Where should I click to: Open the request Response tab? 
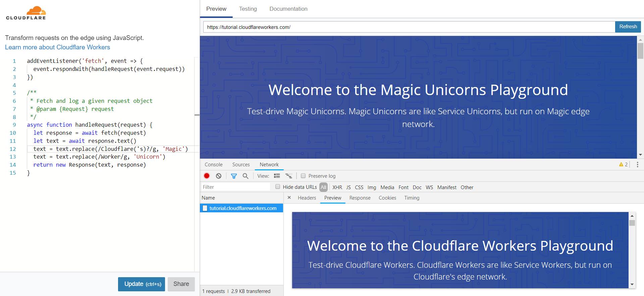pos(360,198)
